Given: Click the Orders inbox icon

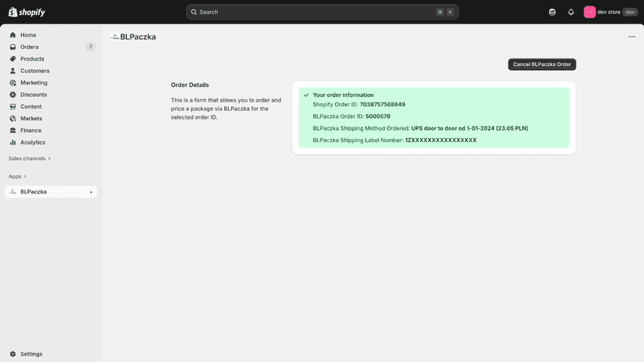Looking at the screenshot, I should coord(12,47).
